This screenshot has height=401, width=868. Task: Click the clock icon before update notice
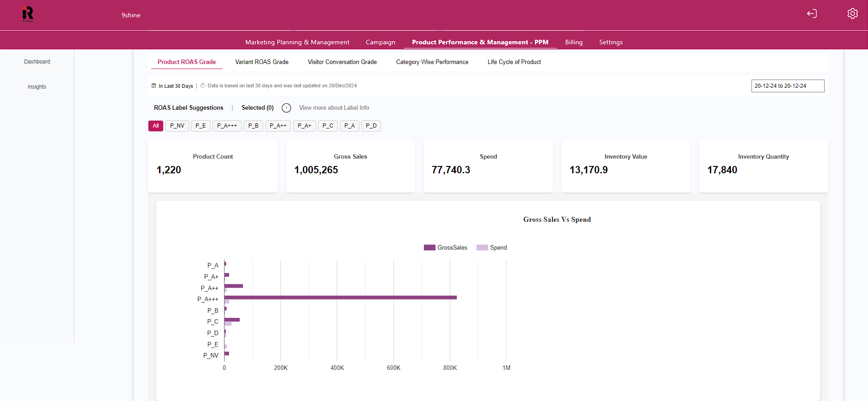pos(203,86)
